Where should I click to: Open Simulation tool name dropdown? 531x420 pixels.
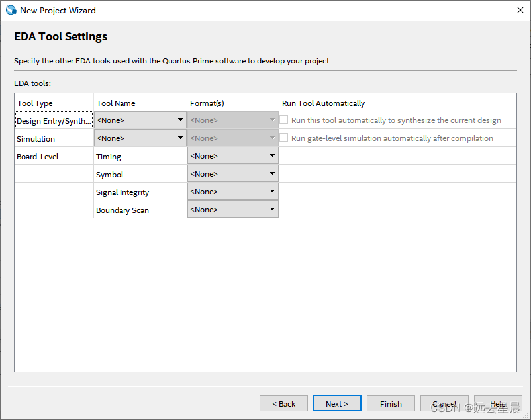click(140, 138)
